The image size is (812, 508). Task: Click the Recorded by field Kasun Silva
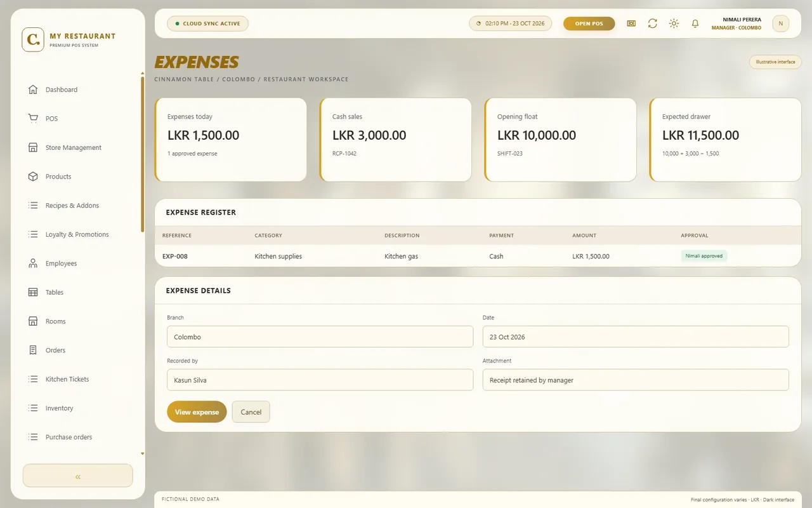[320, 380]
